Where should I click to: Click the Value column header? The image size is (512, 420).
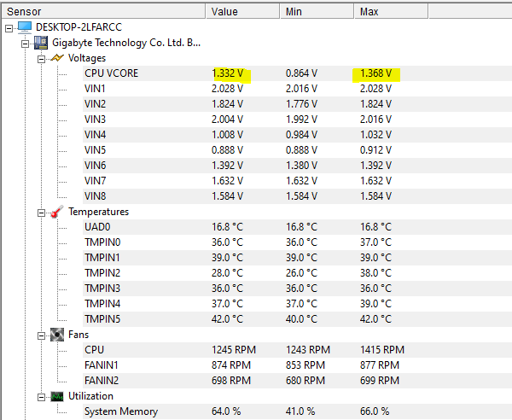(242, 11)
